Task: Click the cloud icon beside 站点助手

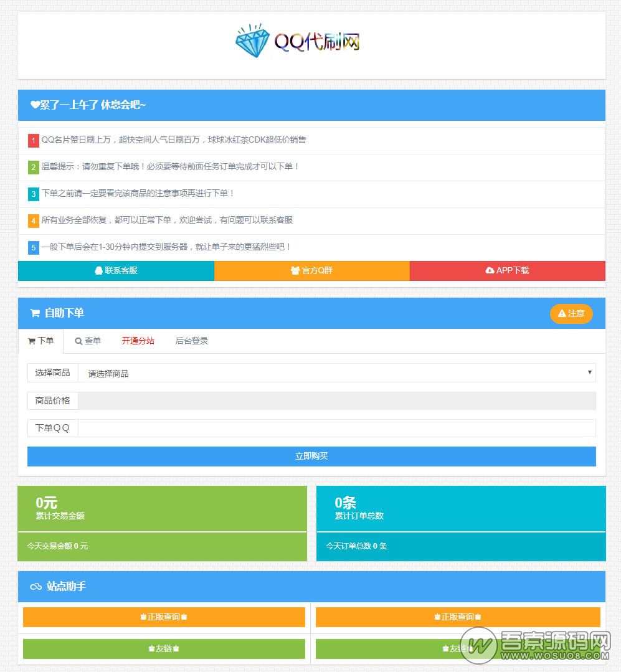Action: 36,587
